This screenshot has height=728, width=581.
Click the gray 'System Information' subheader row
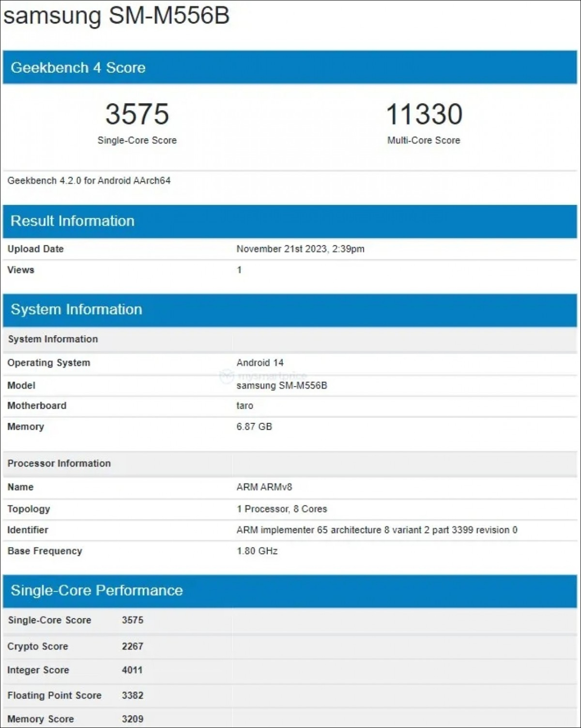click(x=290, y=339)
